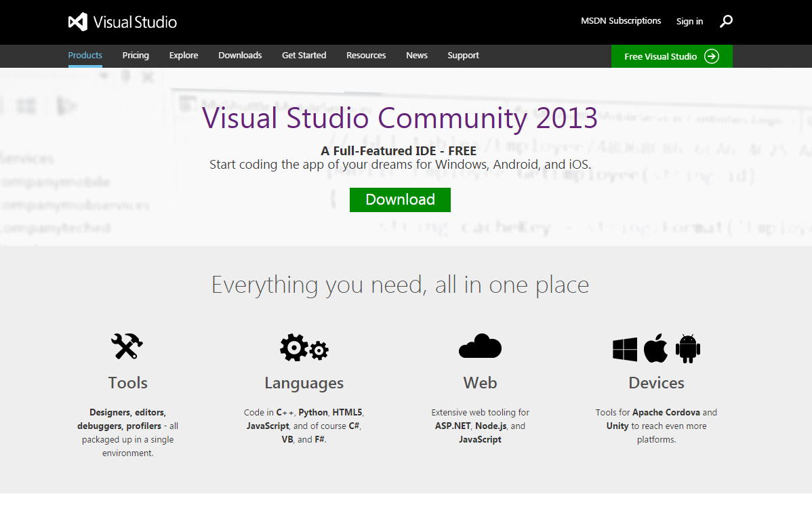Choose Get Started in the nav bar

point(304,56)
